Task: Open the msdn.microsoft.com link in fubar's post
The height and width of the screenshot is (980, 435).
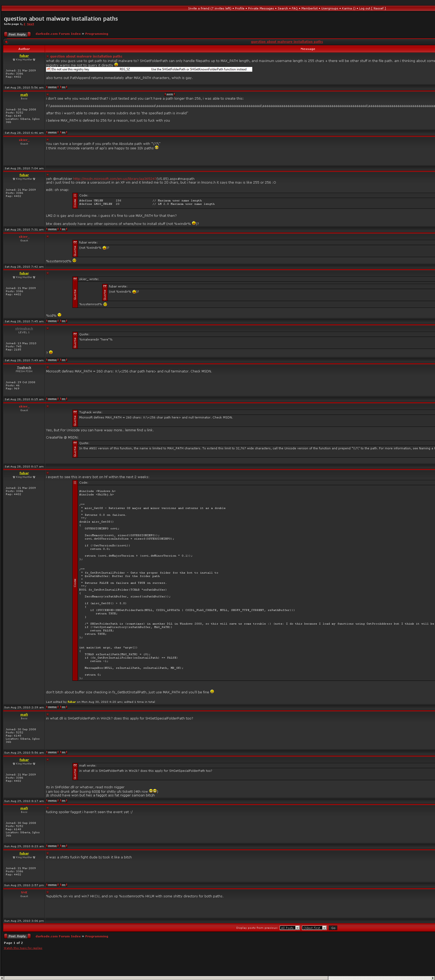Action: (x=115, y=179)
